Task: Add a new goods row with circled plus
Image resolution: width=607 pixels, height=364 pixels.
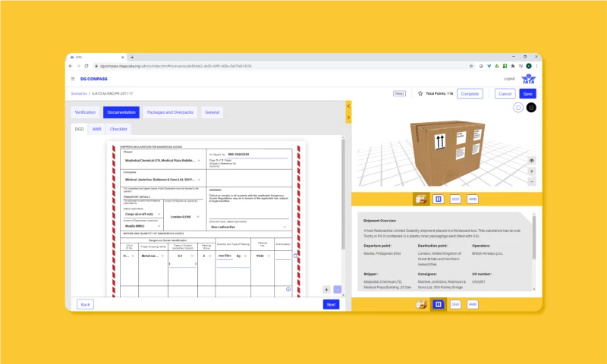Action: tap(288, 290)
